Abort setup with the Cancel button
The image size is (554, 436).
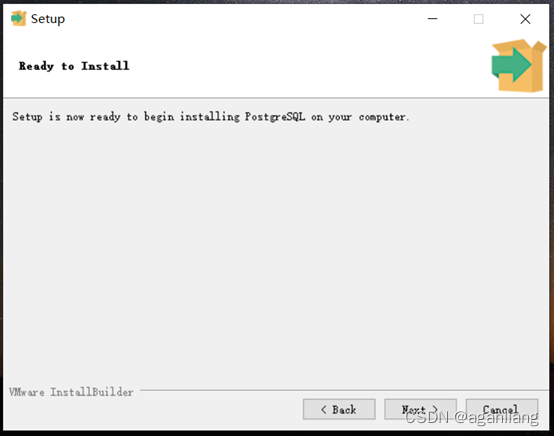point(502,410)
